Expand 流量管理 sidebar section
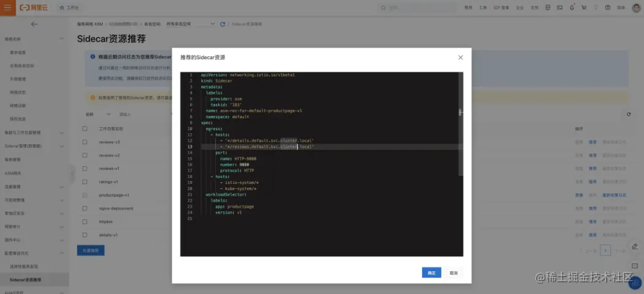Viewport: 644px width, 294px height. [34, 187]
